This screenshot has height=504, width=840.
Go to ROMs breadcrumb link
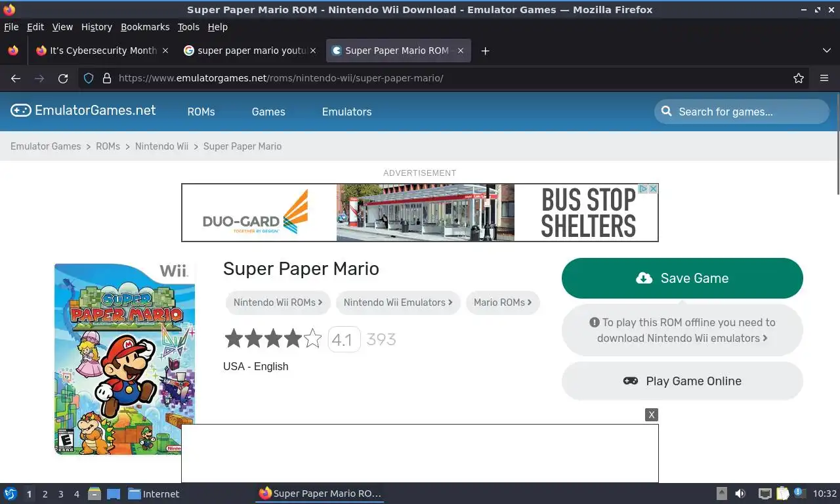coord(108,146)
